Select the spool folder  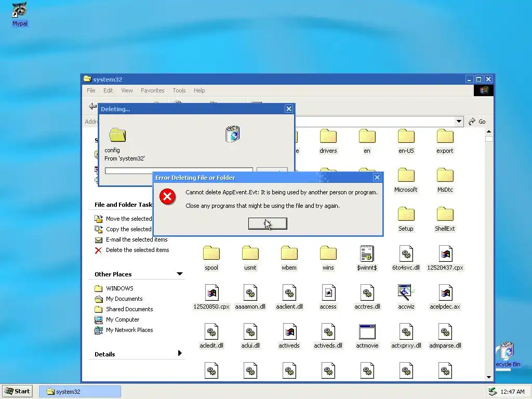click(211, 259)
